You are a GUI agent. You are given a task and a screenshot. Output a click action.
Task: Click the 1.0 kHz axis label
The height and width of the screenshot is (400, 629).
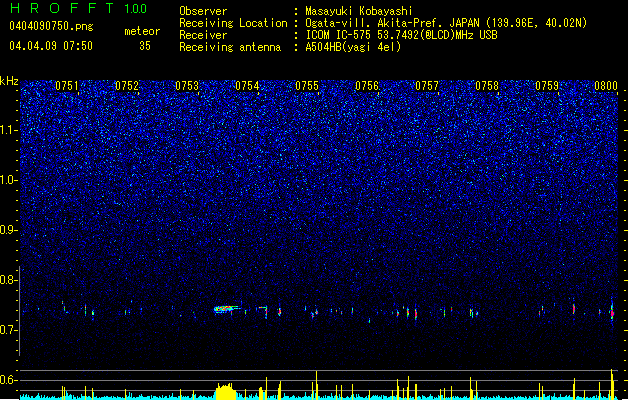pyautogui.click(x=9, y=180)
